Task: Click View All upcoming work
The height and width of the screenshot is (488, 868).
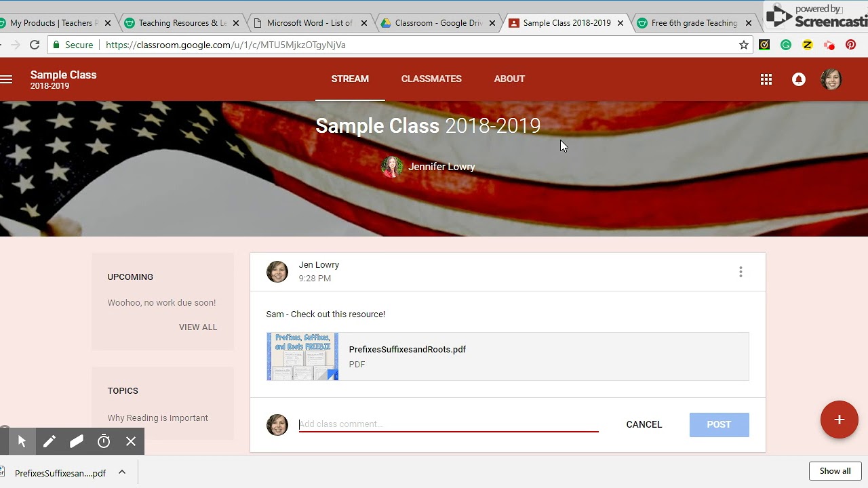Action: pos(198,327)
